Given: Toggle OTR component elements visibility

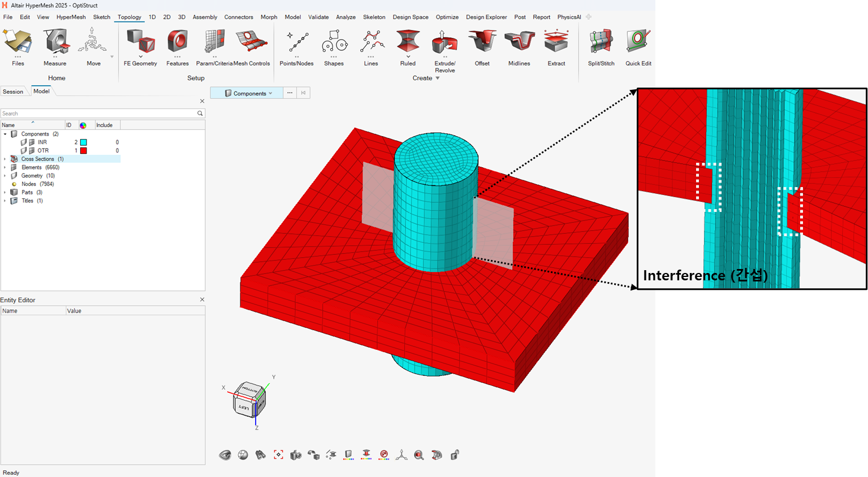Looking at the screenshot, I should coord(32,151).
